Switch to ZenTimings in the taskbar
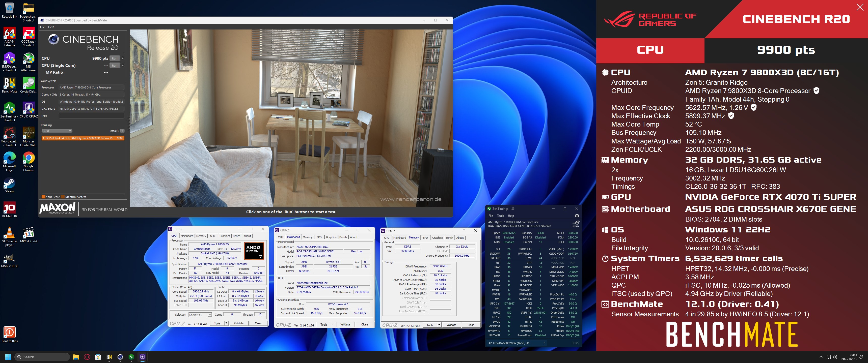 [x=131, y=357]
